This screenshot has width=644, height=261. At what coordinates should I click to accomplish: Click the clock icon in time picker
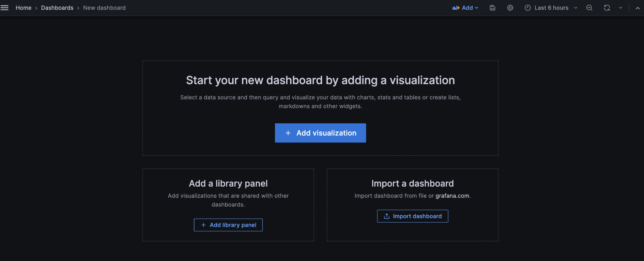[x=528, y=8]
